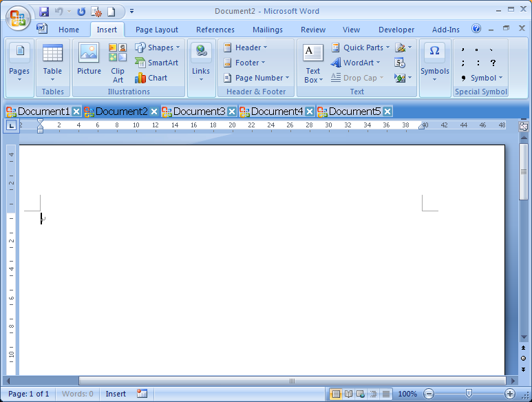Click the Zoom In plus button
The height and width of the screenshot is (402, 532).
pyautogui.click(x=510, y=394)
